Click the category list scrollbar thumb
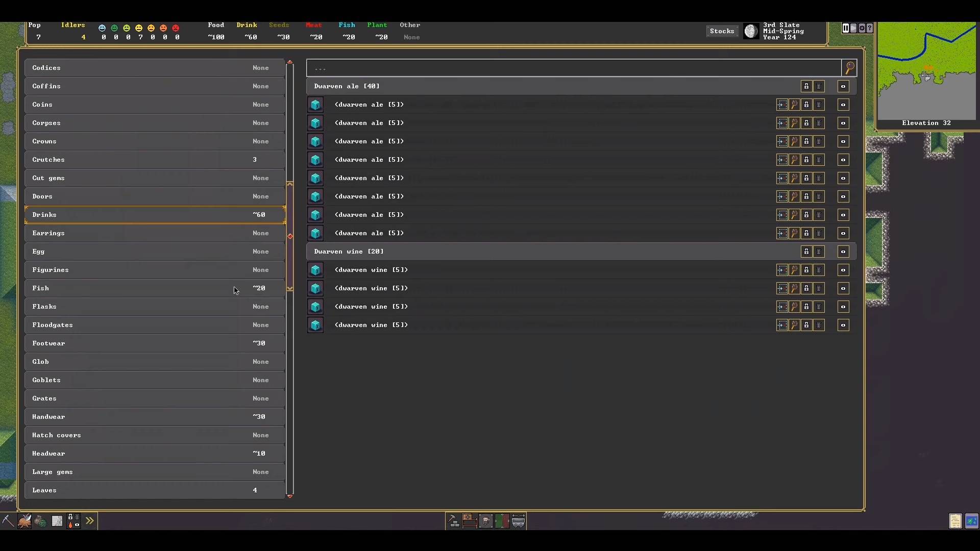980x551 pixels. [290, 236]
